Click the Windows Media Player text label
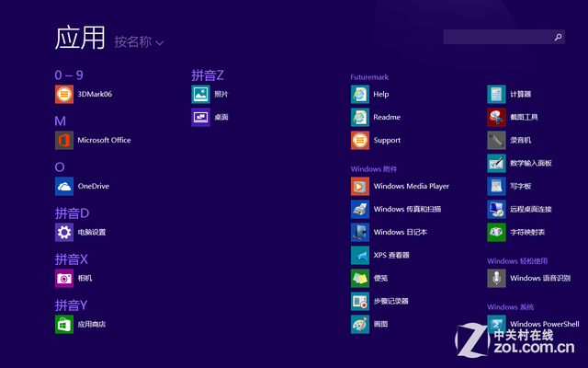The image size is (588, 368). (x=412, y=186)
